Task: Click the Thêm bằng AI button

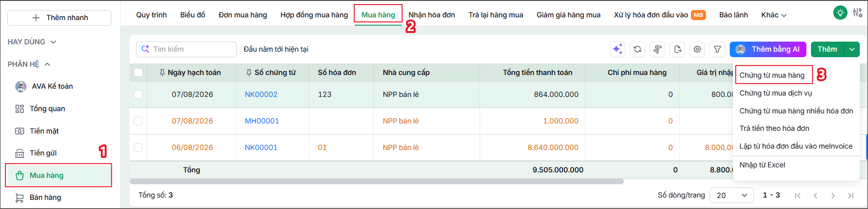Action: (768, 49)
